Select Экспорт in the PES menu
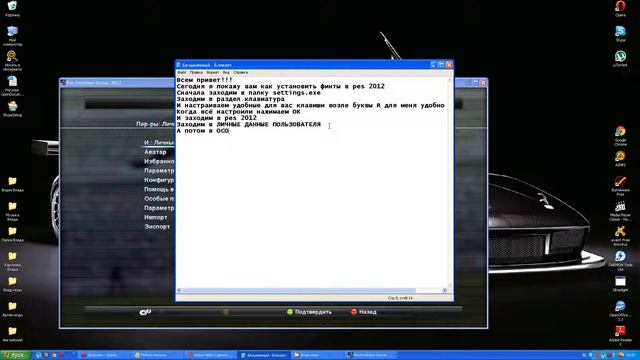Image resolution: width=640 pixels, height=360 pixels. (157, 227)
